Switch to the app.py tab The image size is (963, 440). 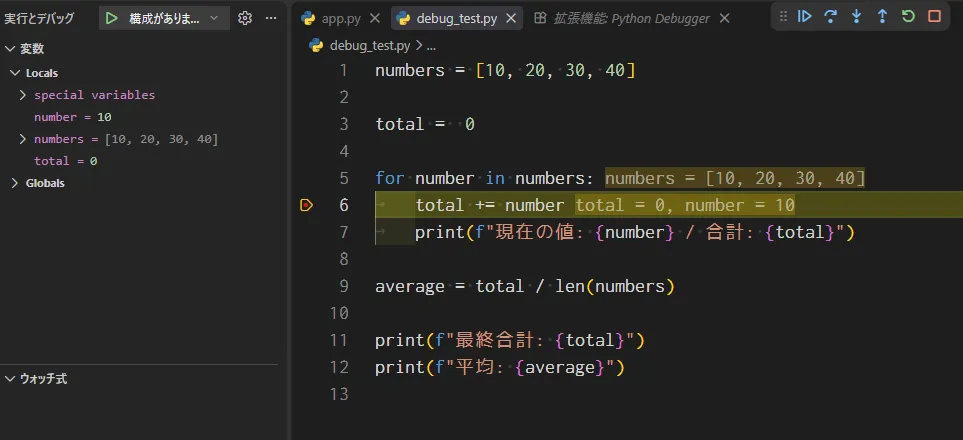click(341, 18)
